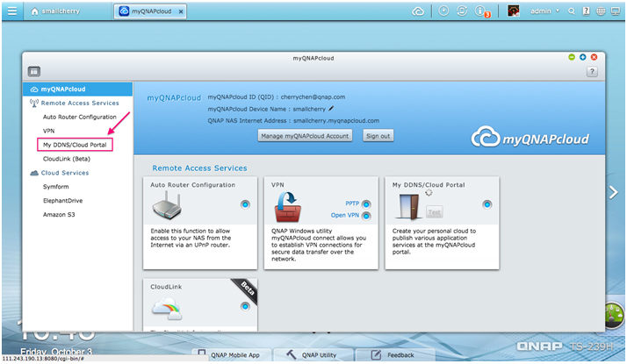Open CloudLink (Beta) in sidebar
The image size is (627, 364).
(67, 159)
